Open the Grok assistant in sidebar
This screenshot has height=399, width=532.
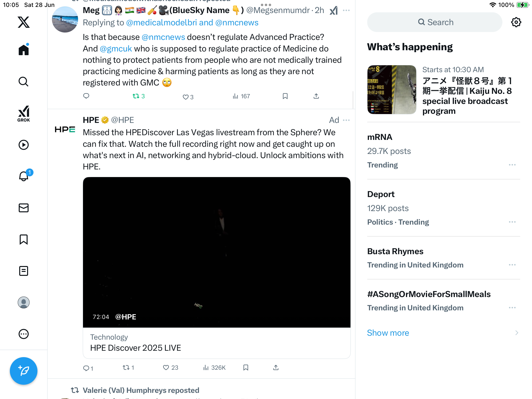click(x=24, y=114)
